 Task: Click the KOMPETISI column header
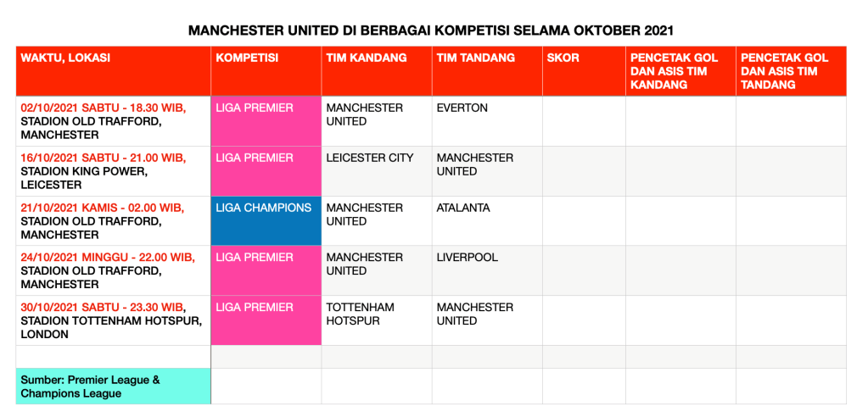(x=266, y=71)
